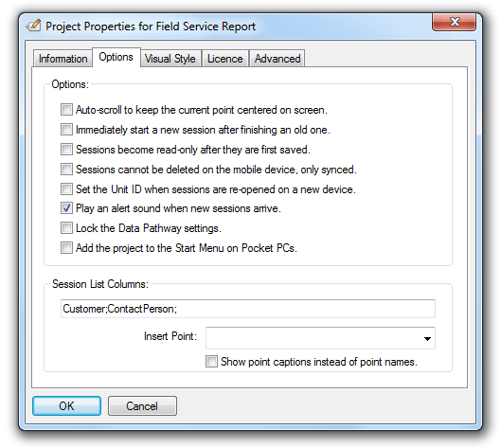Check Set the Unit ID option

66,188
